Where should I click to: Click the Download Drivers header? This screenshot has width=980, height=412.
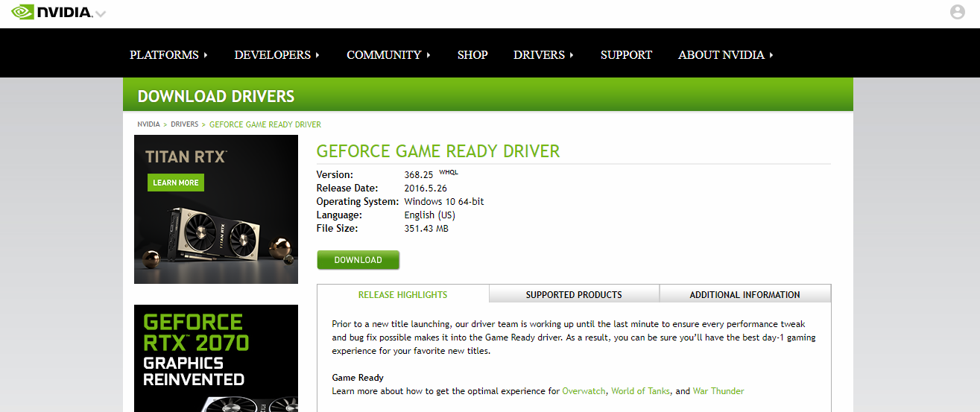[x=216, y=96]
